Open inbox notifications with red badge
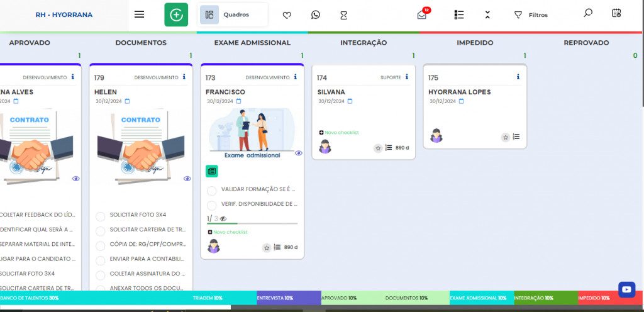 422,15
